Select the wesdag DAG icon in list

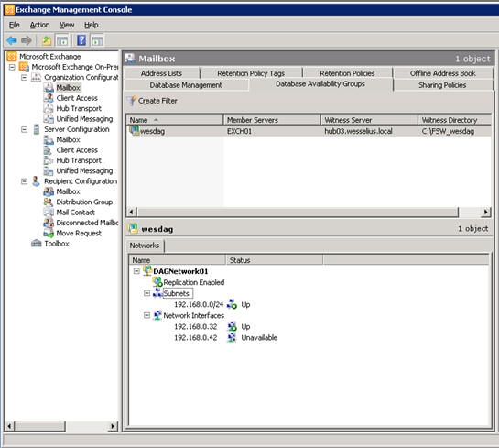pos(134,130)
